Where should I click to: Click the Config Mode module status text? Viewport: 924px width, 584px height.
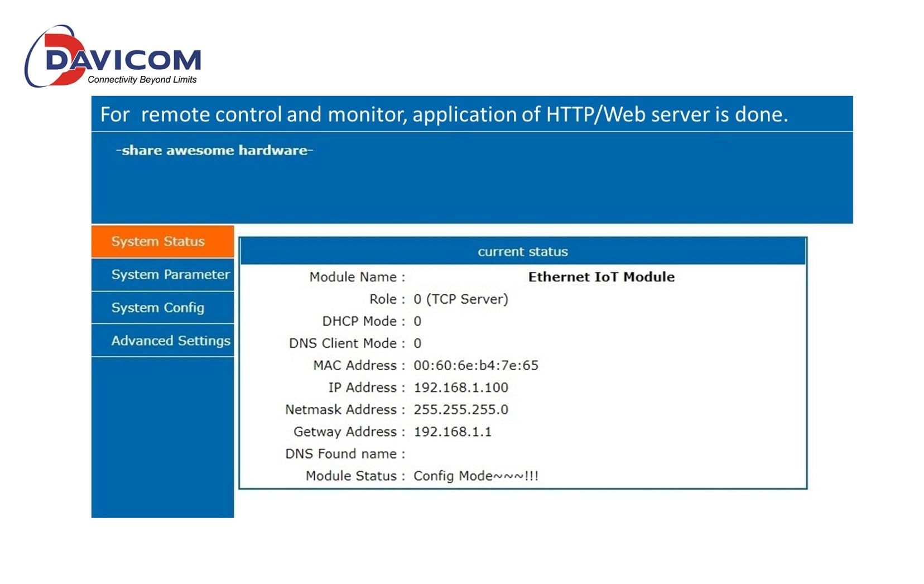pyautogui.click(x=476, y=476)
